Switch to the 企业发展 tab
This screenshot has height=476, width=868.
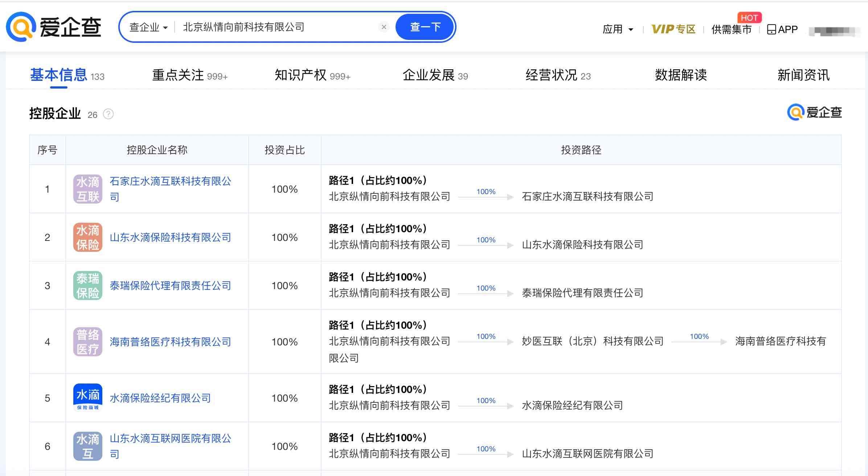point(435,75)
